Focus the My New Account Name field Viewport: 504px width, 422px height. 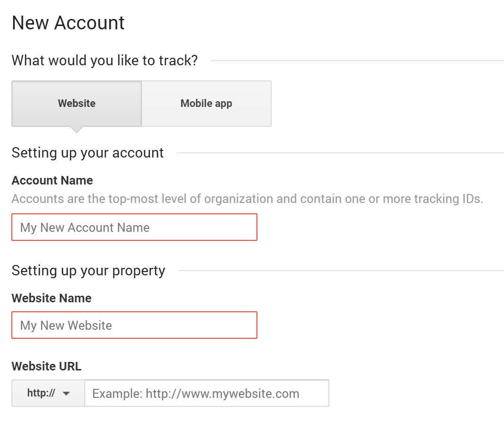[x=134, y=227]
